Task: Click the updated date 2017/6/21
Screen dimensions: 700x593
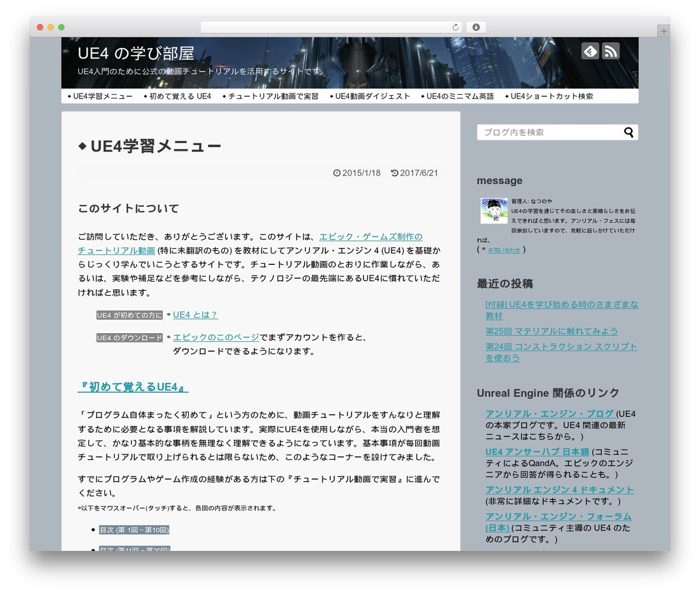Action: [415, 173]
